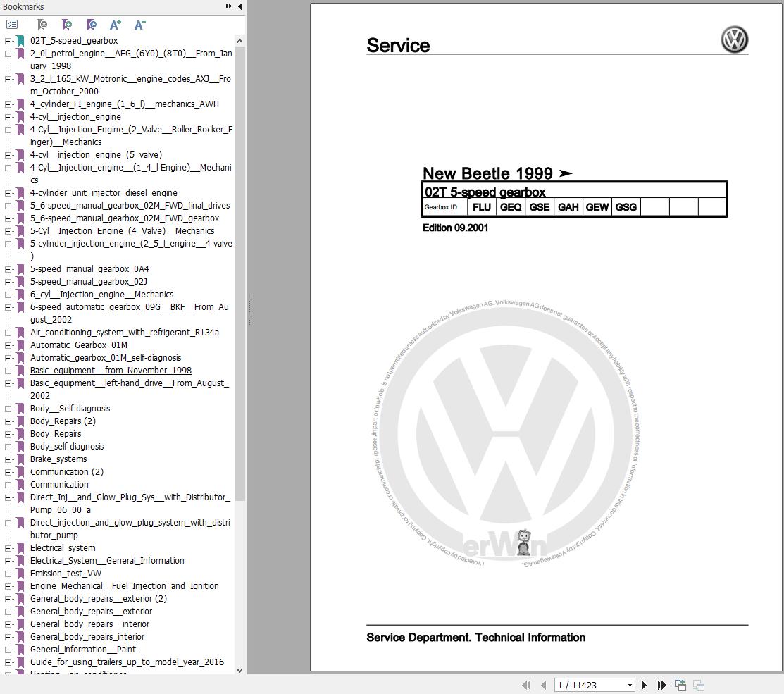
Task: Open the bookmark options list icon
Action: [12, 25]
